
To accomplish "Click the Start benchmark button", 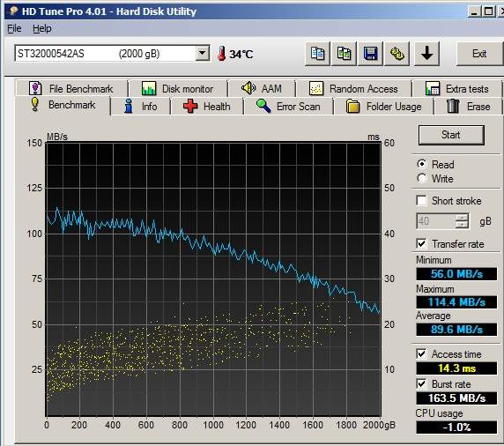I will pos(451,135).
